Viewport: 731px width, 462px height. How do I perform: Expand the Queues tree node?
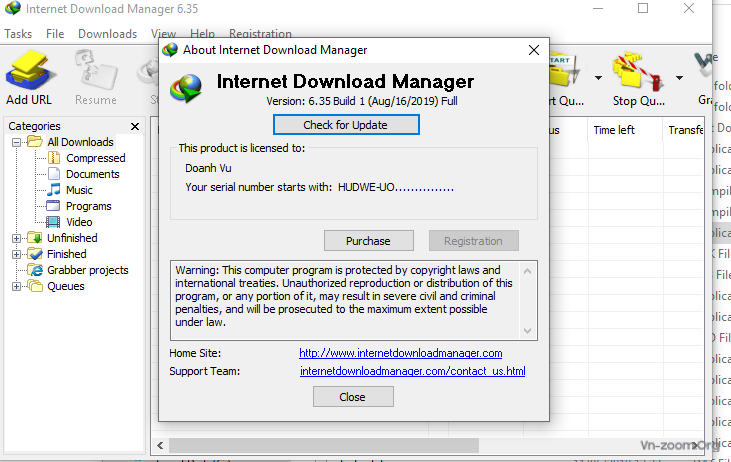click(17, 286)
